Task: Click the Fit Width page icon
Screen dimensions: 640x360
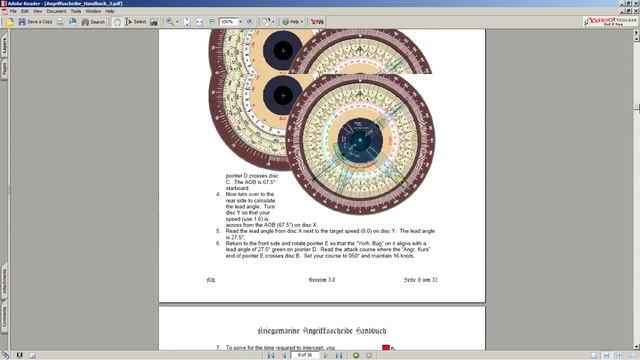Action: 200,22
